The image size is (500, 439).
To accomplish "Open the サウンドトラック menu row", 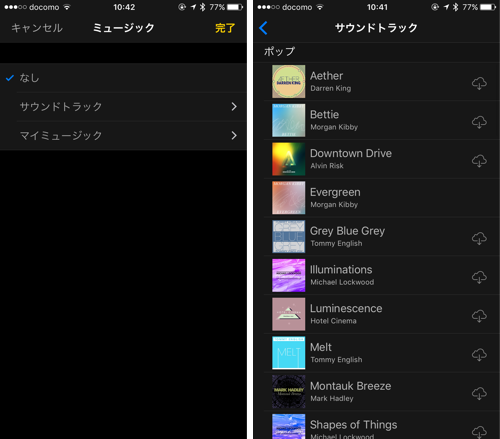I will [x=123, y=107].
